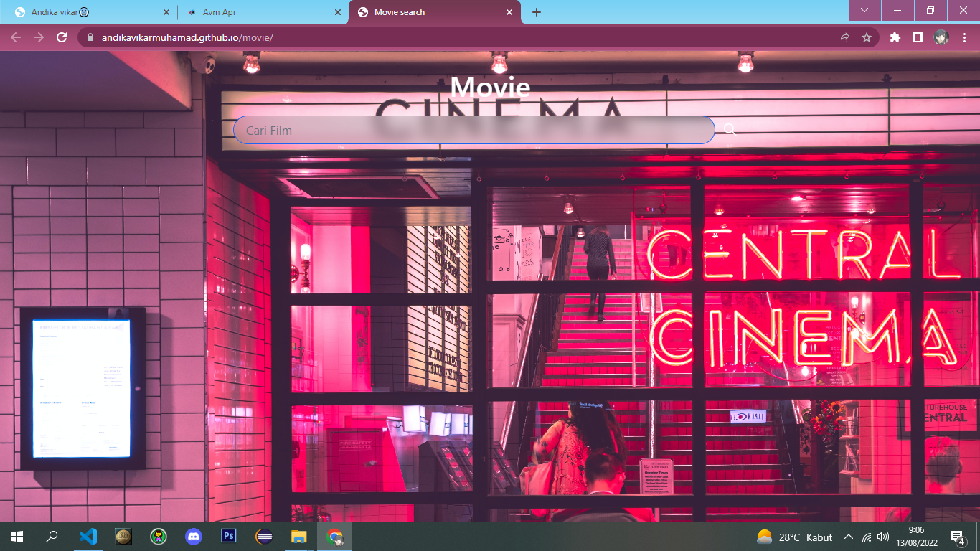Focus the Cari Film search field
Screen dimensions: 980x551
click(473, 131)
